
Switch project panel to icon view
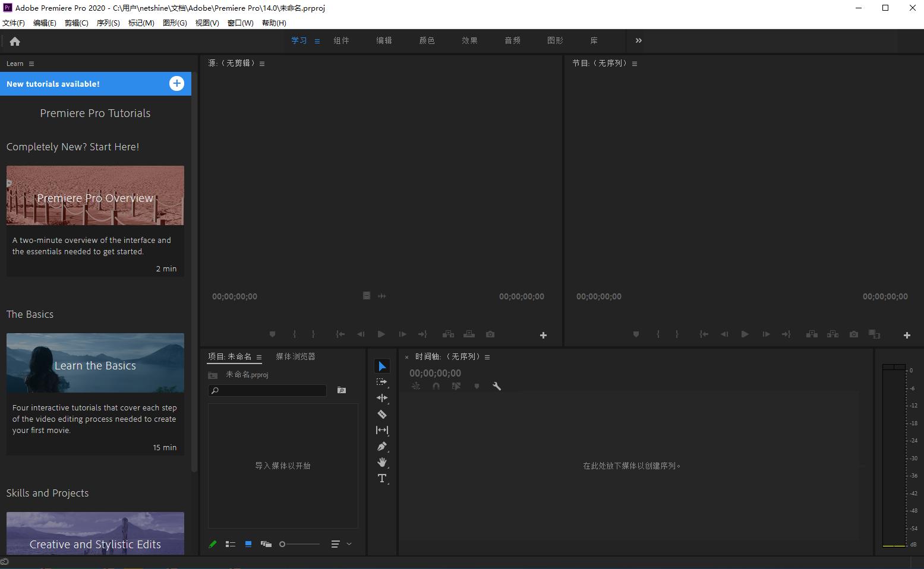tap(248, 544)
